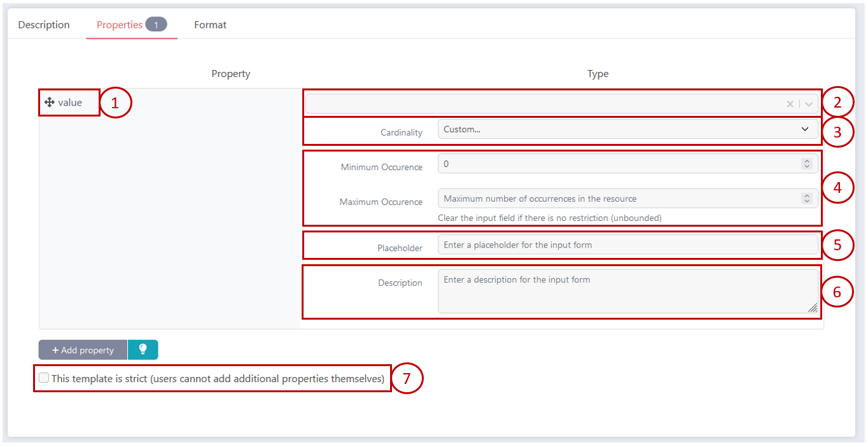
Task: Click the Placeholder text input
Action: (x=627, y=245)
